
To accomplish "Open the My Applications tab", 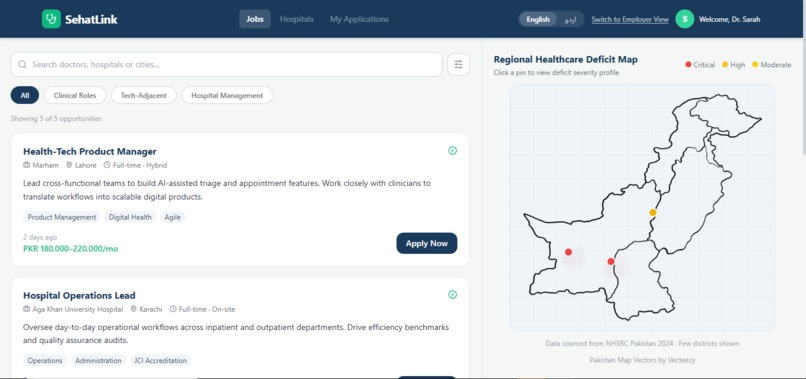I will pyautogui.click(x=359, y=19).
